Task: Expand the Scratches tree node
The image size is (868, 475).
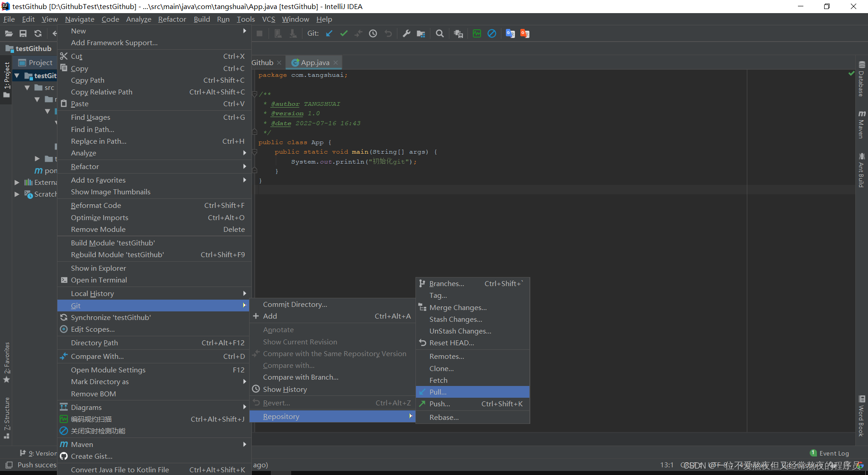Action: pyautogui.click(x=17, y=194)
